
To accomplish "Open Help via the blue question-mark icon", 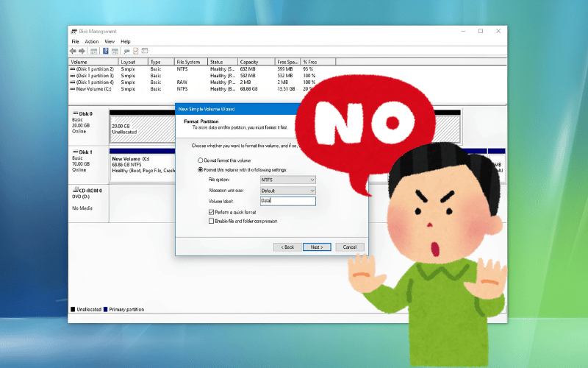I will 106,51.
